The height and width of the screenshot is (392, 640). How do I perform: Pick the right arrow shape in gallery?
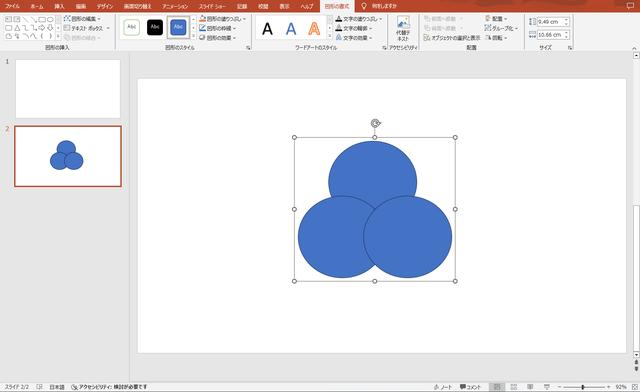[x=42, y=28]
